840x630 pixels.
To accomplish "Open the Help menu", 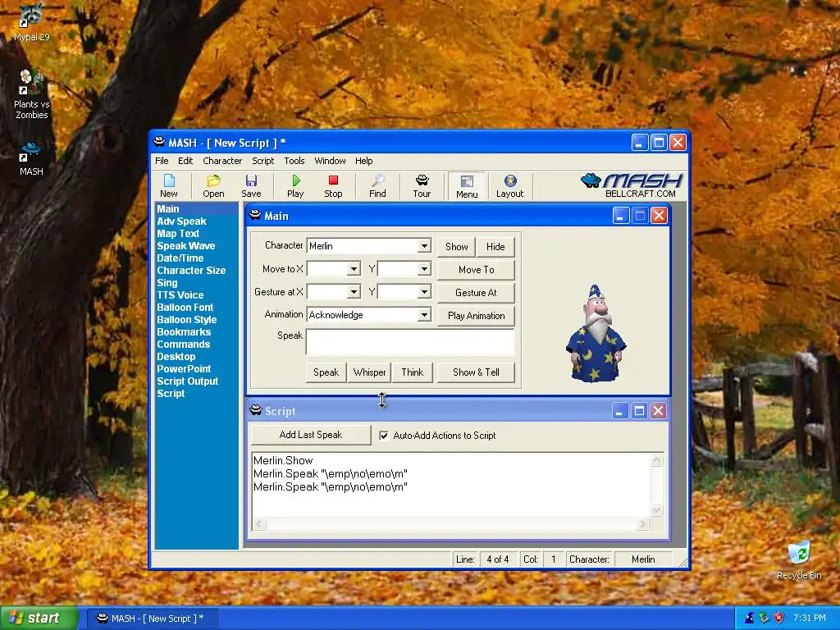I will (363, 161).
